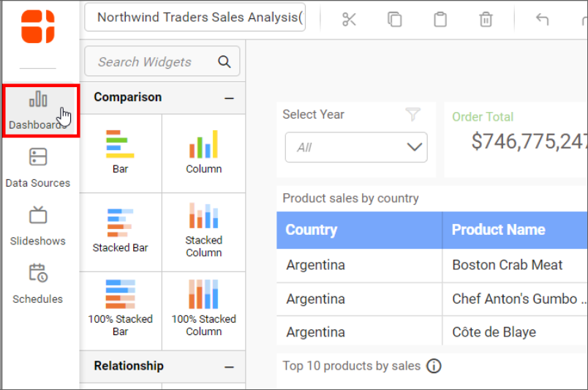This screenshot has height=390, width=588.
Task: Click the delete trash icon
Action: click(x=486, y=20)
